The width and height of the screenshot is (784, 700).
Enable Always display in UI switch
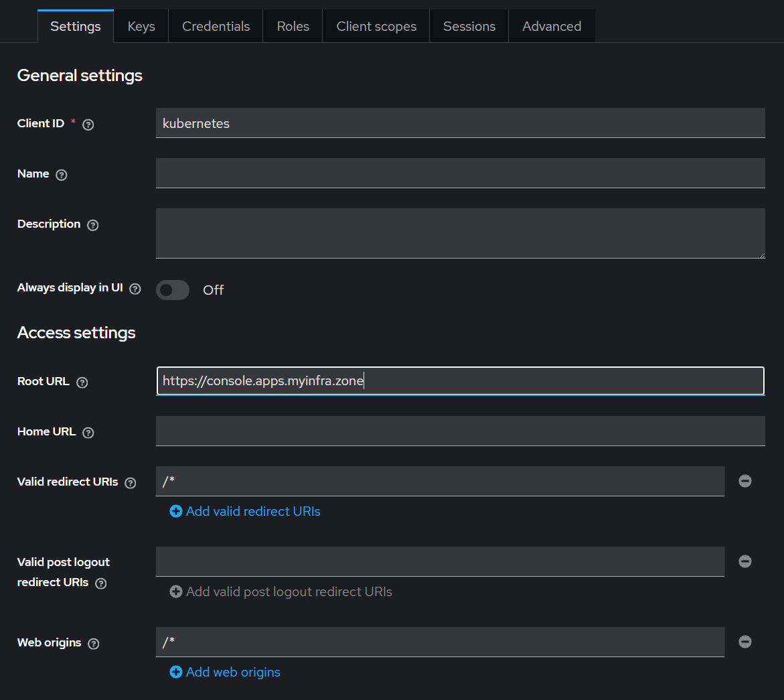[x=173, y=290]
